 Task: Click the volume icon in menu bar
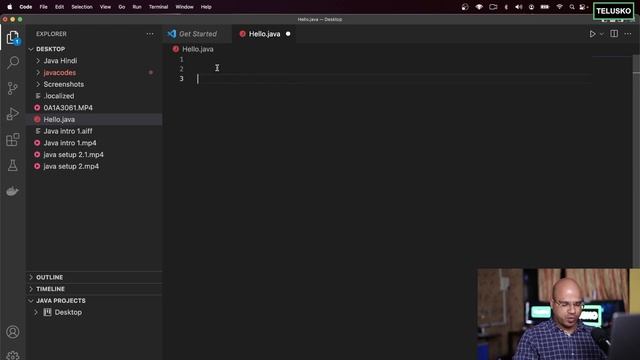click(518, 7)
